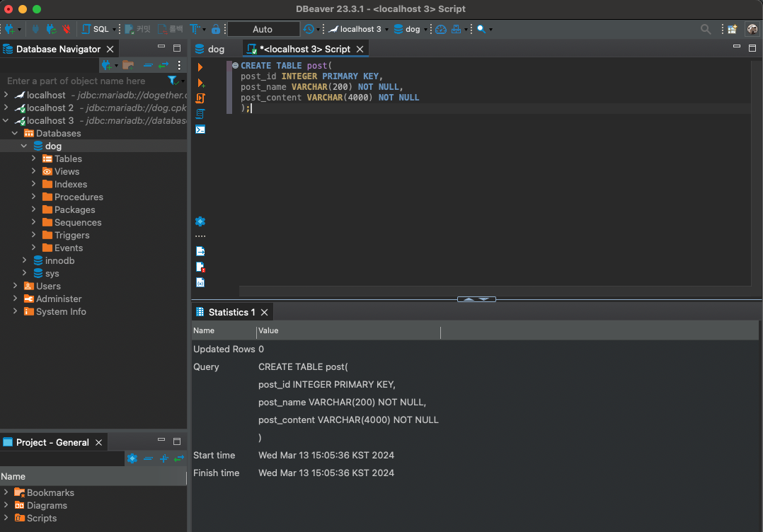The width and height of the screenshot is (763, 532).
Task: Expand the Views folder
Action: 33,170
